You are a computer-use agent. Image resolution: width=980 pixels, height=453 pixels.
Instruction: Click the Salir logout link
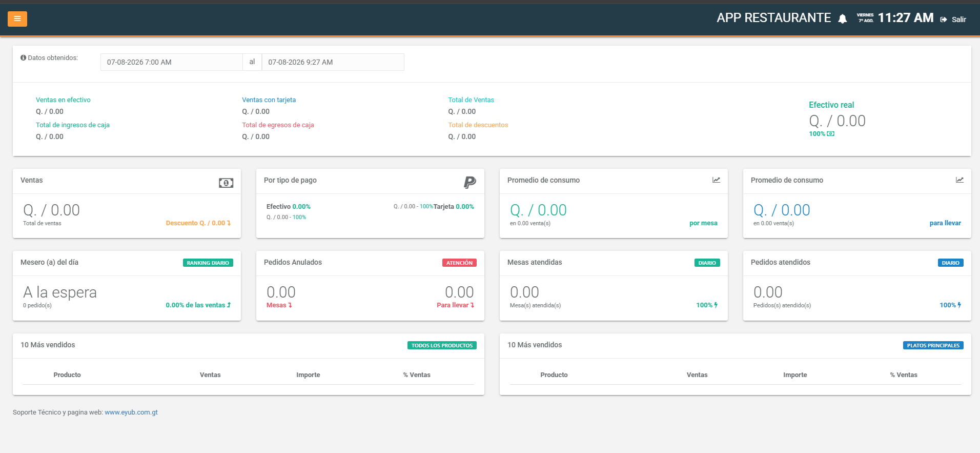959,19
